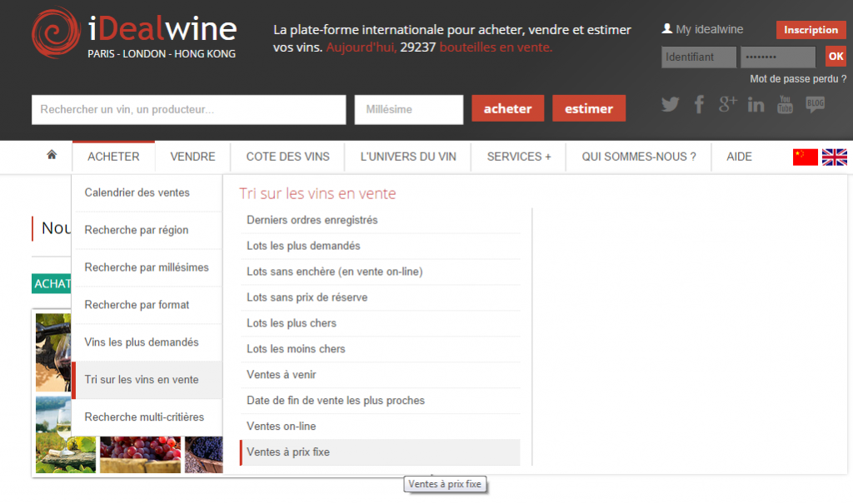This screenshot has height=504, width=853.
Task: Focus the password input field
Action: point(778,57)
